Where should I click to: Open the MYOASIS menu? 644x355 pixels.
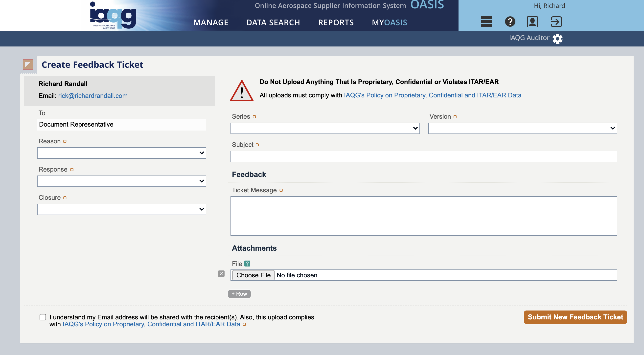pyautogui.click(x=389, y=22)
